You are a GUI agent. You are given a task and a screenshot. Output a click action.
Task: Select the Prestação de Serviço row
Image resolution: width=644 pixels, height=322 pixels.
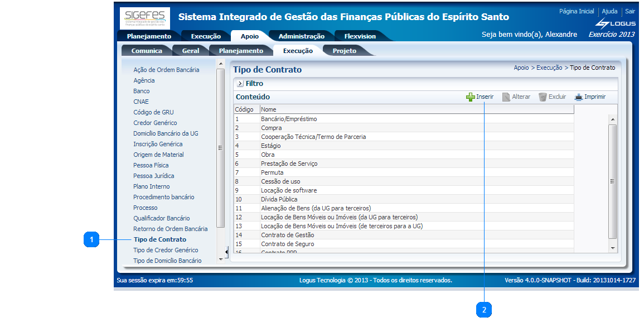click(x=289, y=164)
